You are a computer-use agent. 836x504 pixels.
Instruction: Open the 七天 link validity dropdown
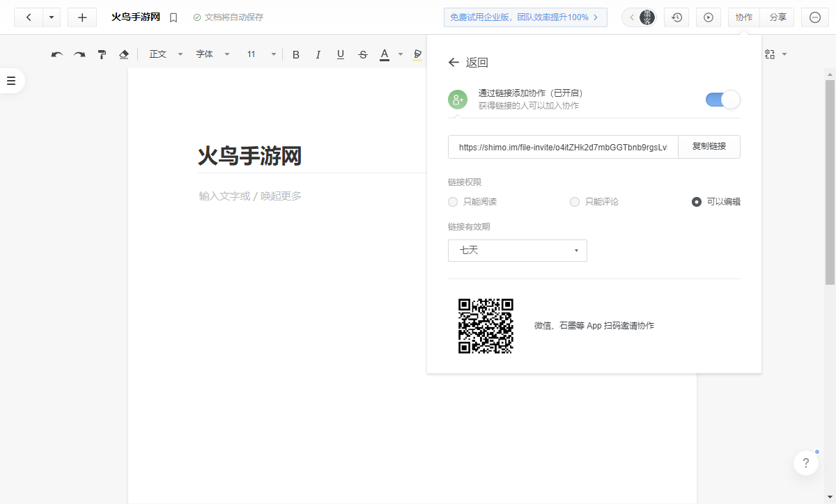tap(518, 251)
